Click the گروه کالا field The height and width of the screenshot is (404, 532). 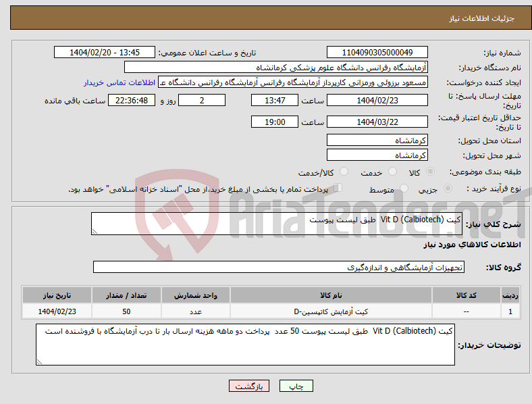click(x=279, y=267)
